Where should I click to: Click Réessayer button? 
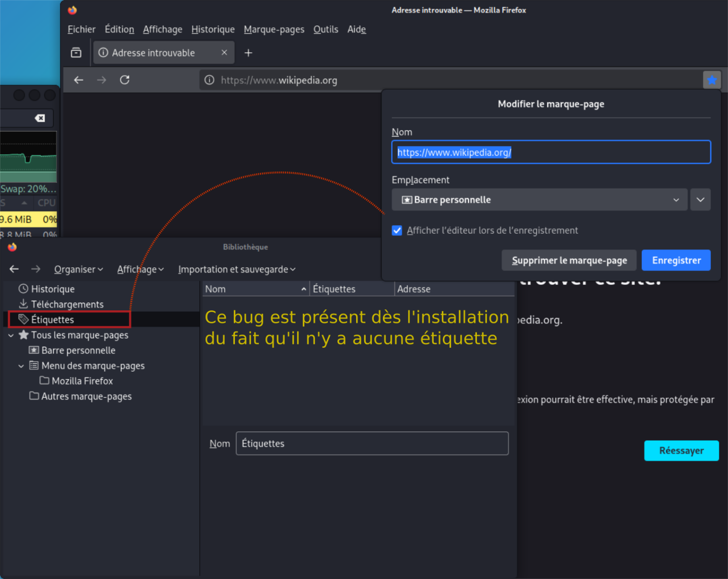(x=681, y=451)
